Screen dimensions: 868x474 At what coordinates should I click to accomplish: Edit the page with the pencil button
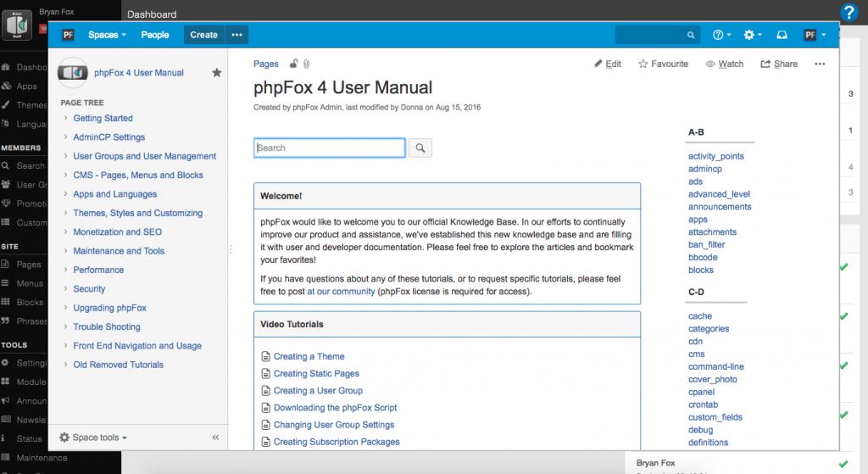click(607, 64)
